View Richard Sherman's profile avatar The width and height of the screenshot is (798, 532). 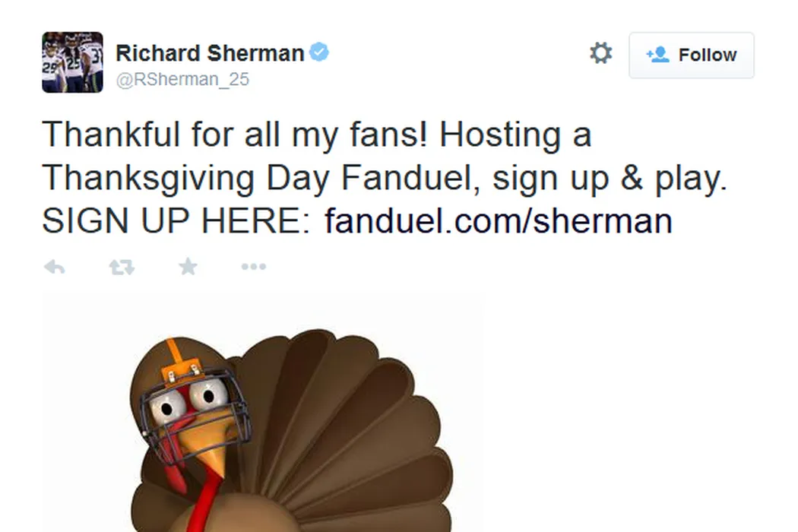pyautogui.click(x=72, y=62)
